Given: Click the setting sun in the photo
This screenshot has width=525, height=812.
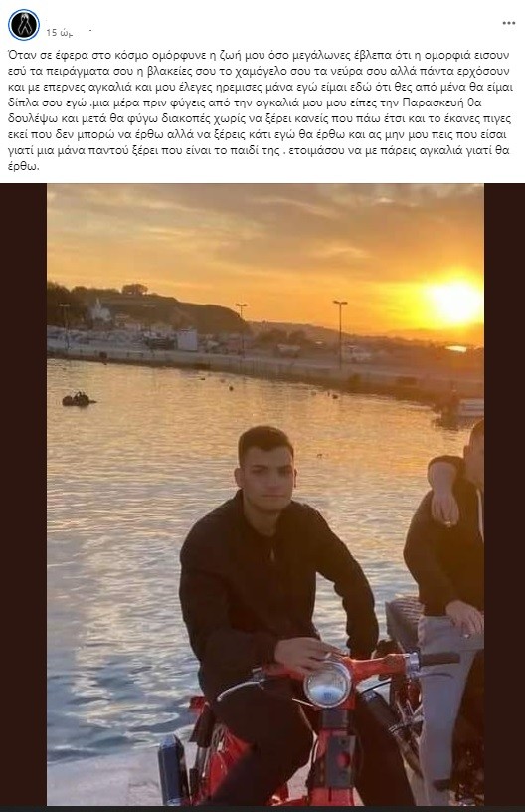Looking at the screenshot, I should click(455, 300).
